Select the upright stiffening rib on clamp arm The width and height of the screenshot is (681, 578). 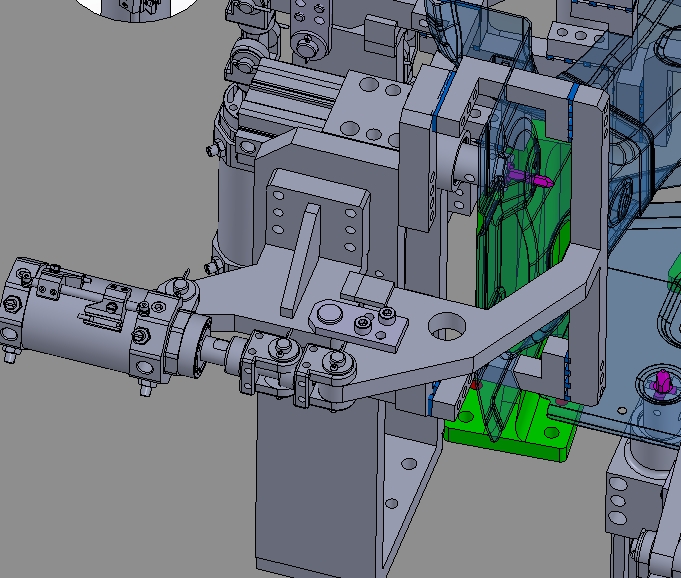click(x=301, y=259)
